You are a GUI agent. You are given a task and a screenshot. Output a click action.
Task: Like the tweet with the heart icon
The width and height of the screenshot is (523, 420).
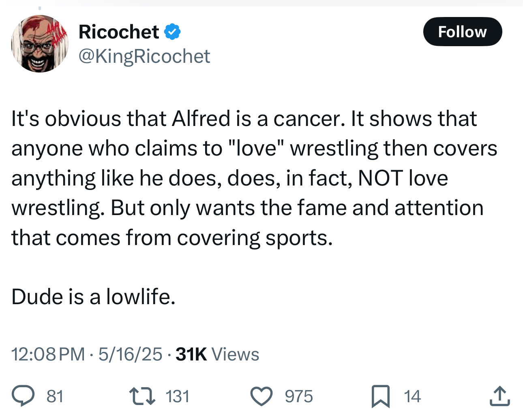click(x=261, y=396)
